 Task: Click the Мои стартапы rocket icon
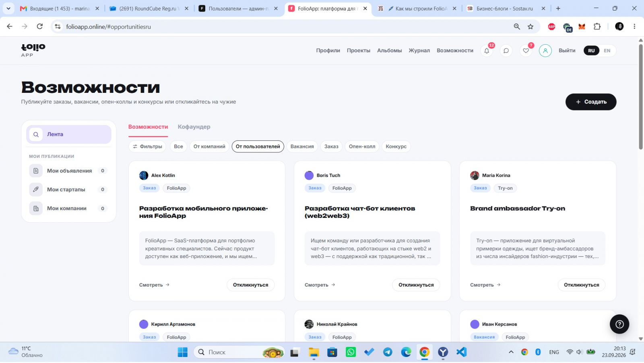coord(36,189)
